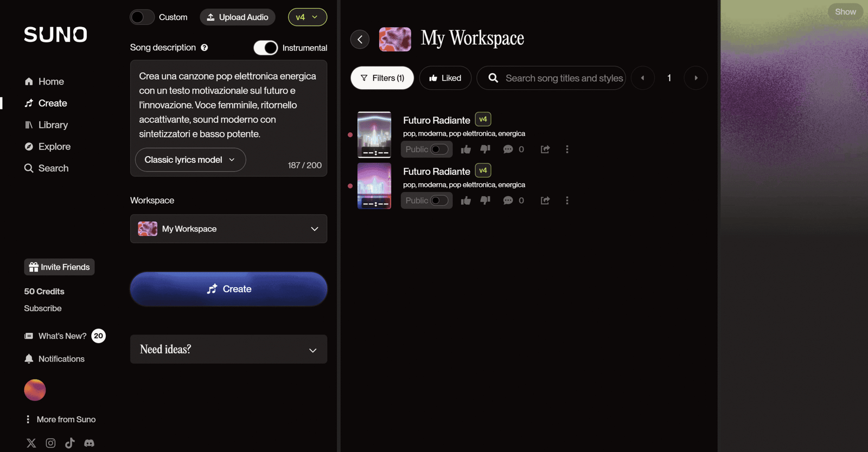Open more options for second song

tap(567, 201)
